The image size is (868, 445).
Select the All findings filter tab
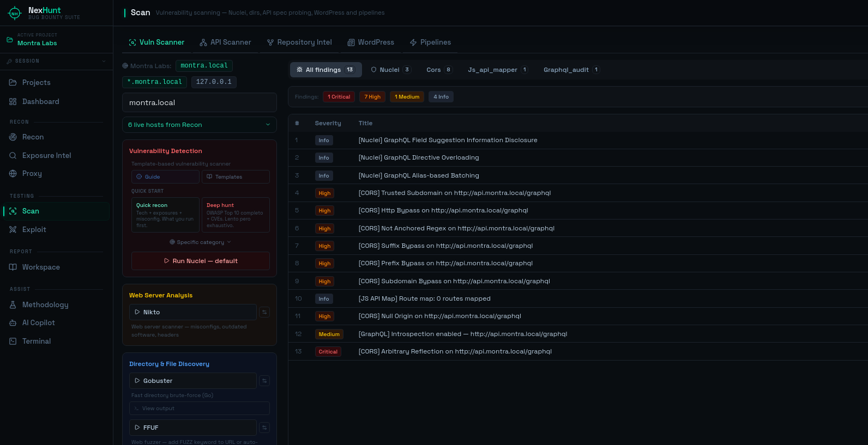325,70
